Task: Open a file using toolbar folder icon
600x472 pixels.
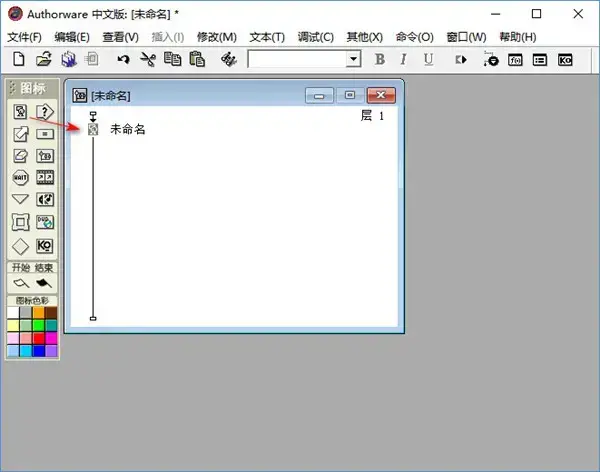Action: (x=44, y=59)
